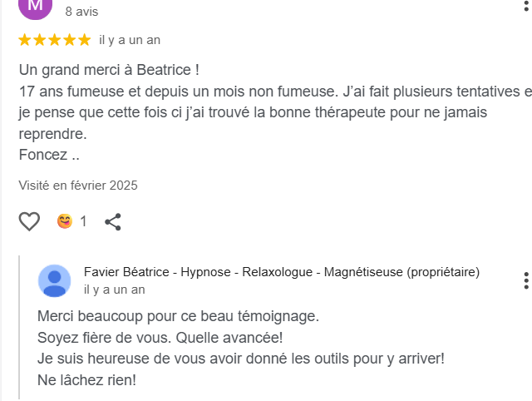
Task: Click the 'Ne lâchez rien!' reply line
Action: (86, 380)
